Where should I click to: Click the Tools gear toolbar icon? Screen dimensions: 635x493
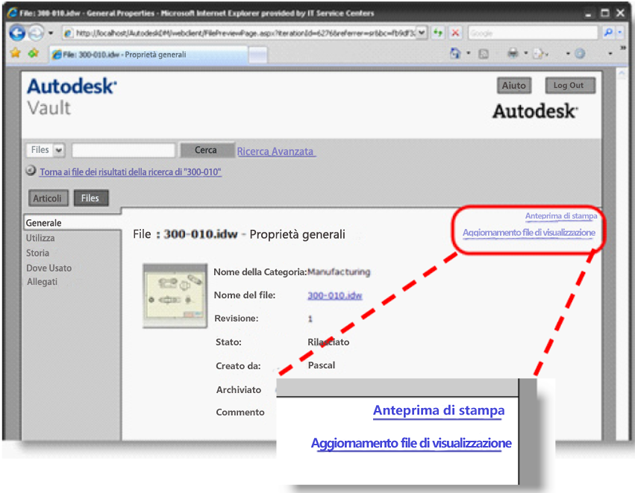[x=580, y=53]
